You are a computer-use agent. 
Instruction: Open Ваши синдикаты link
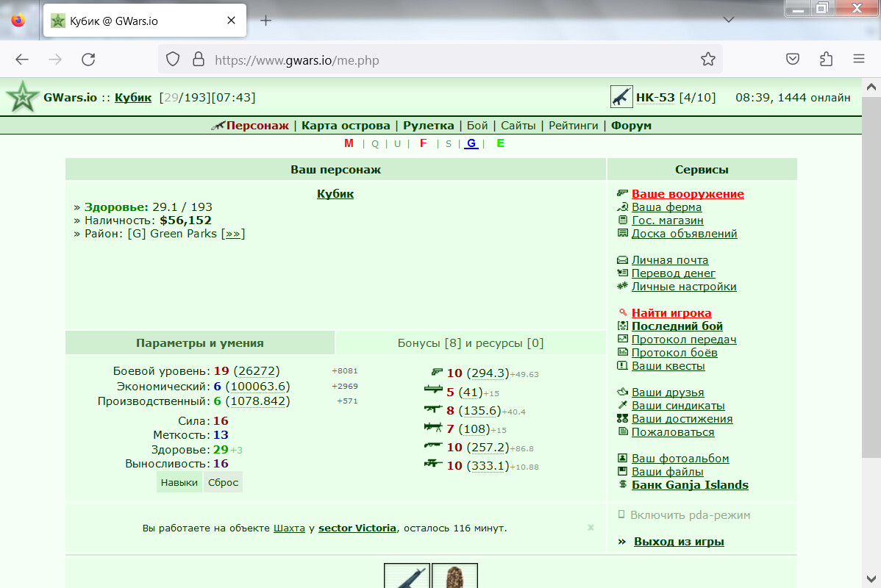point(678,406)
